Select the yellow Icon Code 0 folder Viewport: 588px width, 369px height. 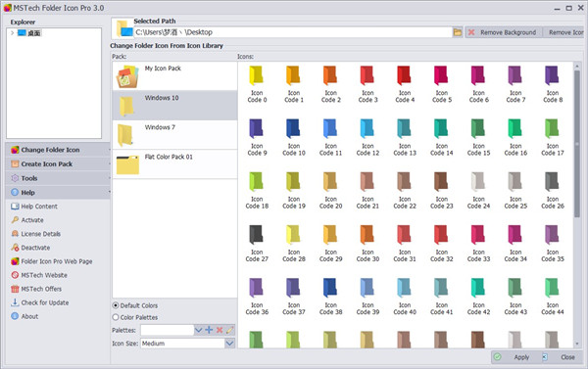[257, 84]
